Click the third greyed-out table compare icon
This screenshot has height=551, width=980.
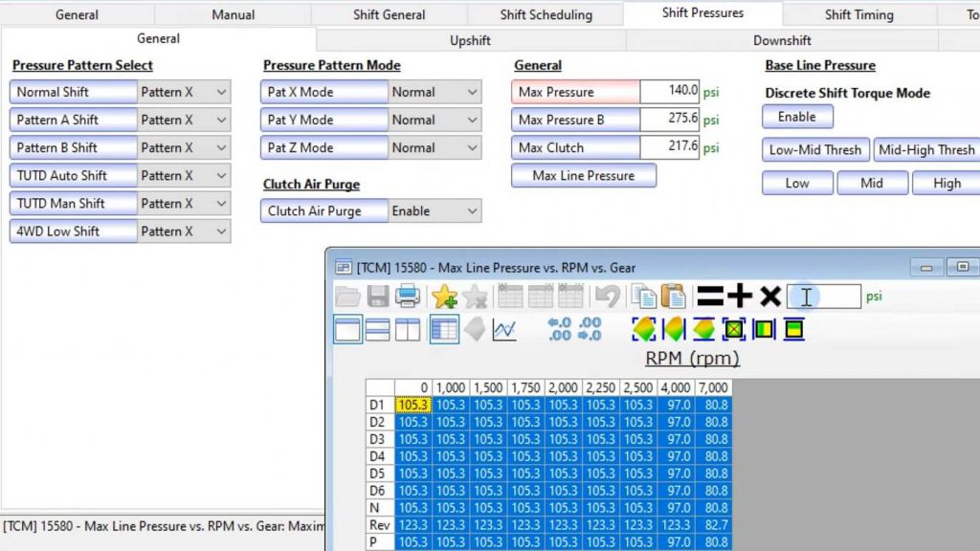[x=570, y=297]
